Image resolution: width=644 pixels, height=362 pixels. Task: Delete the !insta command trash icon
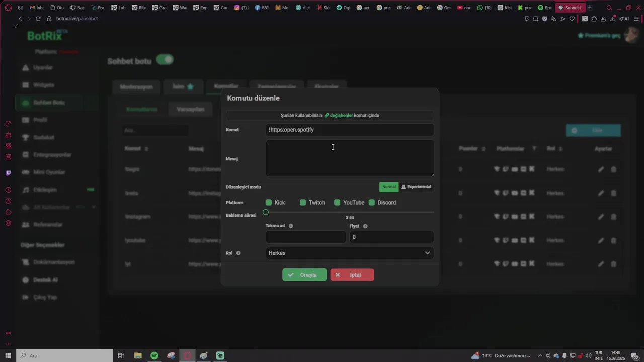click(613, 193)
